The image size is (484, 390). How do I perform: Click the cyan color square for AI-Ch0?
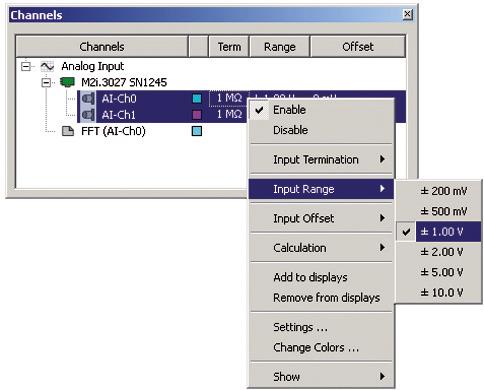197,98
